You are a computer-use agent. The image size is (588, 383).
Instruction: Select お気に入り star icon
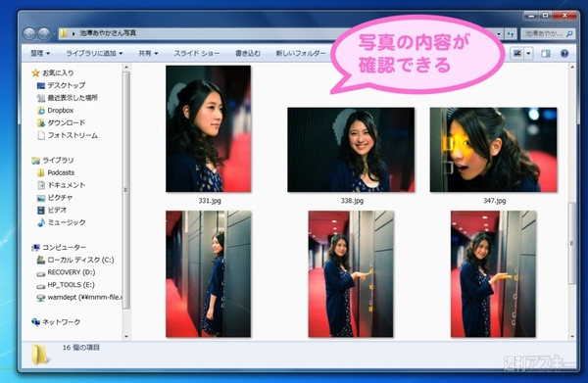point(35,72)
